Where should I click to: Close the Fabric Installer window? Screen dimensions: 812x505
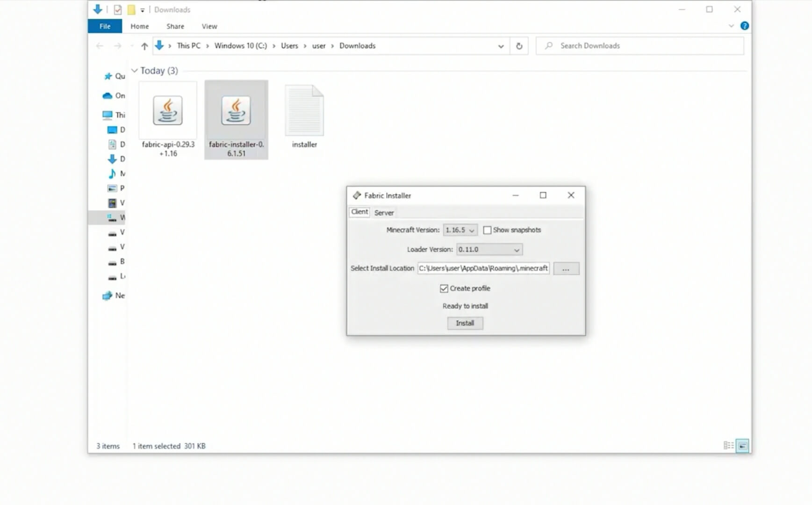tap(571, 195)
